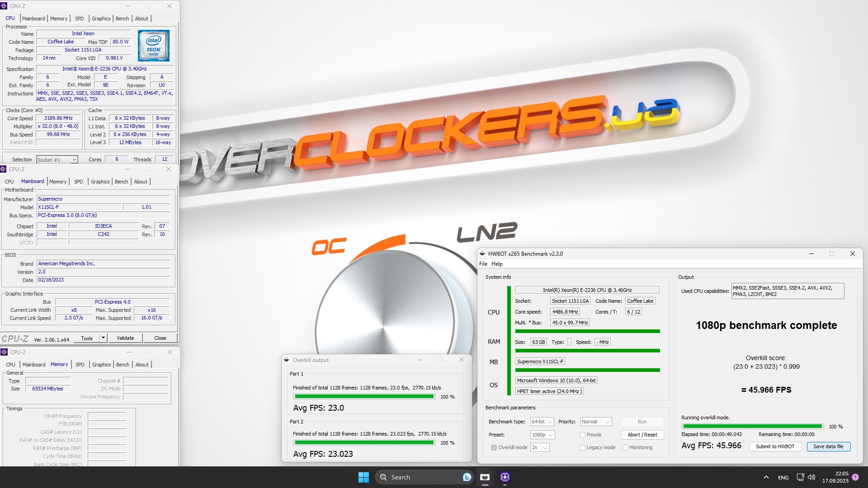Viewport: 868px width, 488px height.
Task: Click the Part 1 progress bar
Action: point(364,397)
